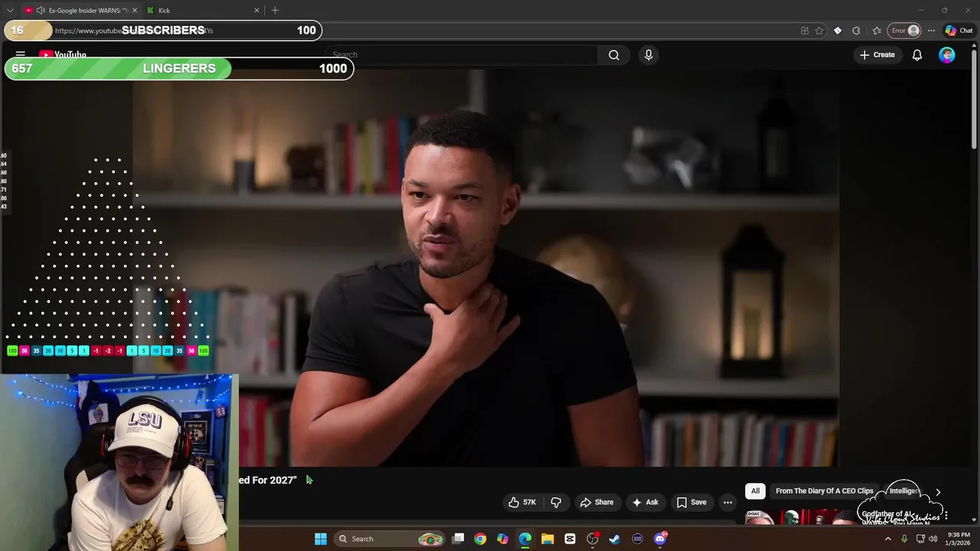Screen dimensions: 980x551
Task: Expand filter chips with the right arrow
Action: [x=938, y=492]
